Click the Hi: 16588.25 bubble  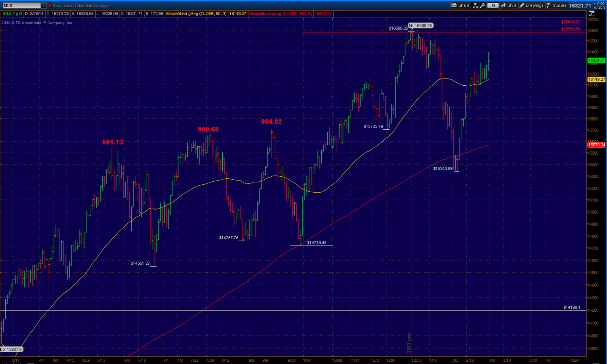point(421,25)
